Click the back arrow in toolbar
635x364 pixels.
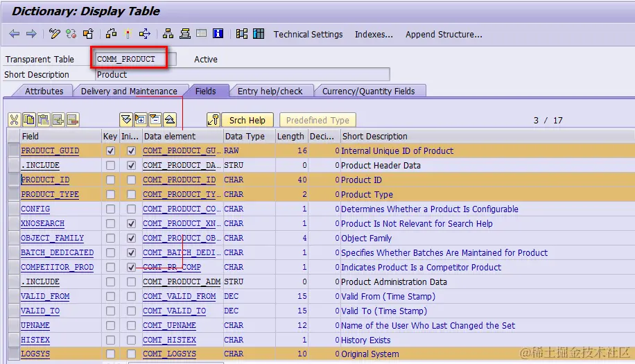[14, 33]
